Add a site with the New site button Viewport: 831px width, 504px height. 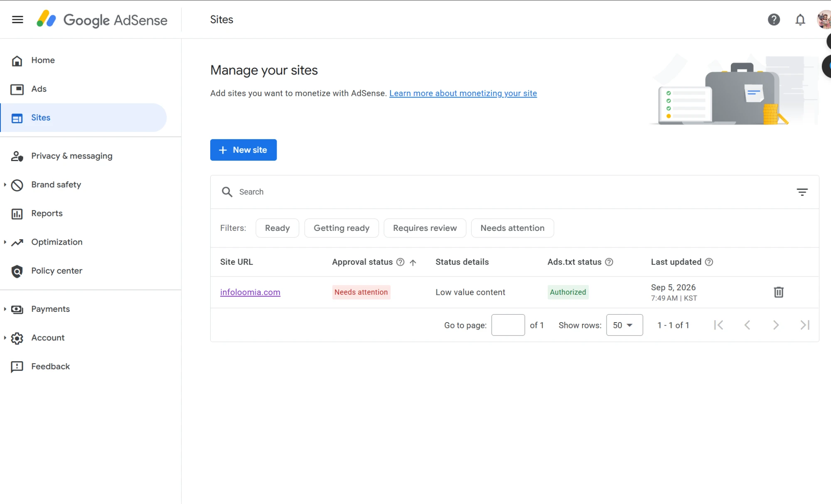point(243,150)
